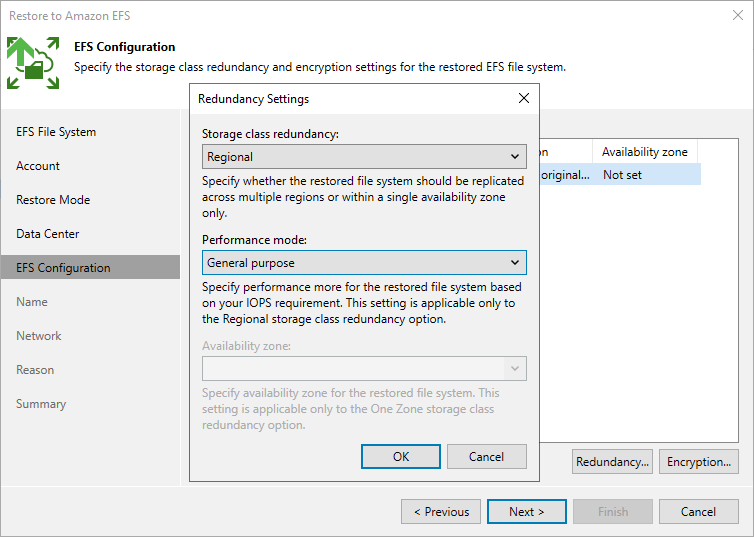The image size is (754, 537).
Task: Click the Redundancy... button
Action: click(x=612, y=462)
